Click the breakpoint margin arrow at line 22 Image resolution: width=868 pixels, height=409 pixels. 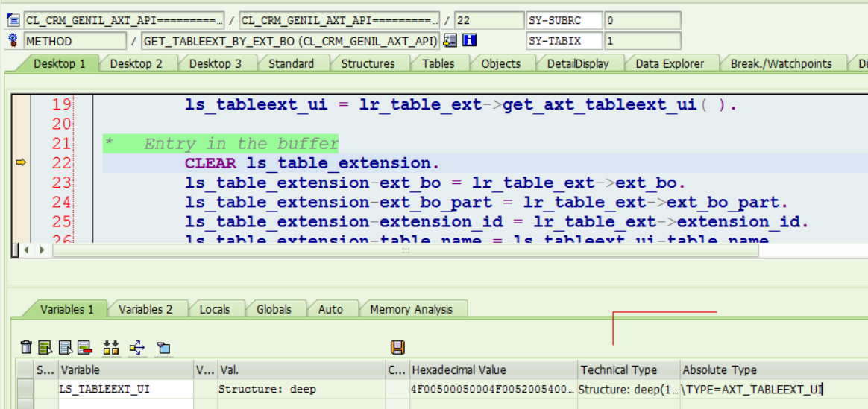20,162
